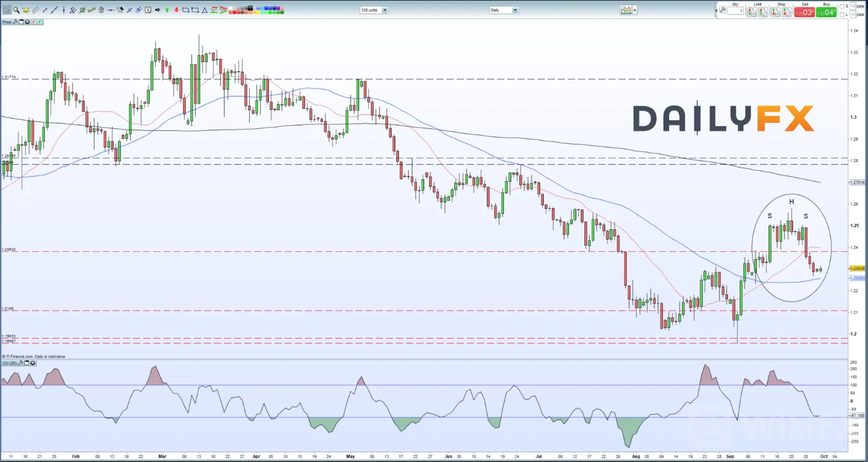Screen dimensions: 868x462
Task: Click the Qty input field
Action: (x=735, y=11)
